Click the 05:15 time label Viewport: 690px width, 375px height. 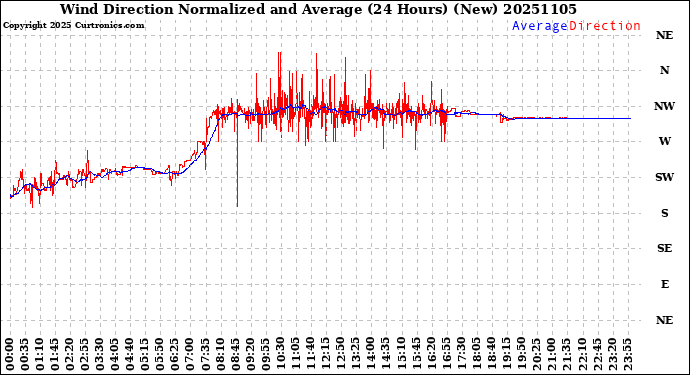(146, 355)
